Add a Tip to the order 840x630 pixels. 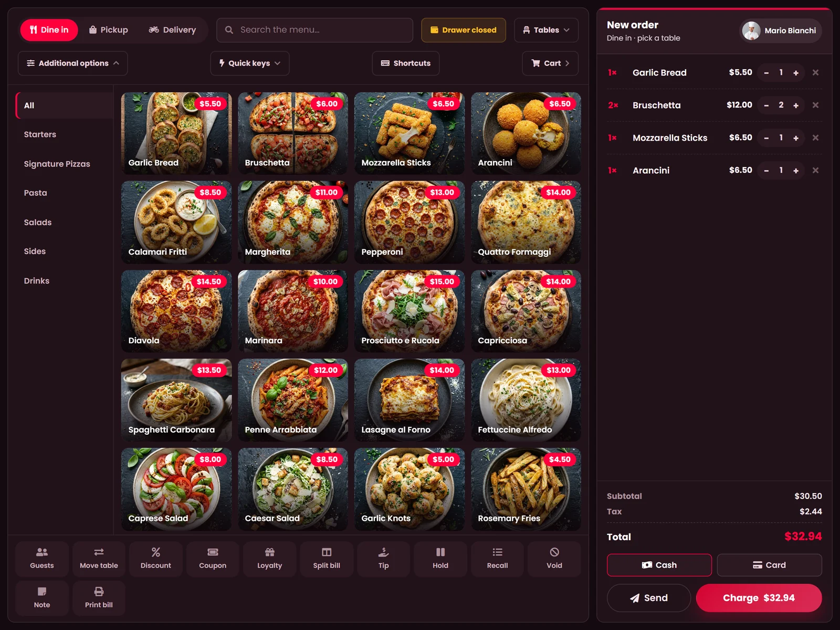pos(383,559)
